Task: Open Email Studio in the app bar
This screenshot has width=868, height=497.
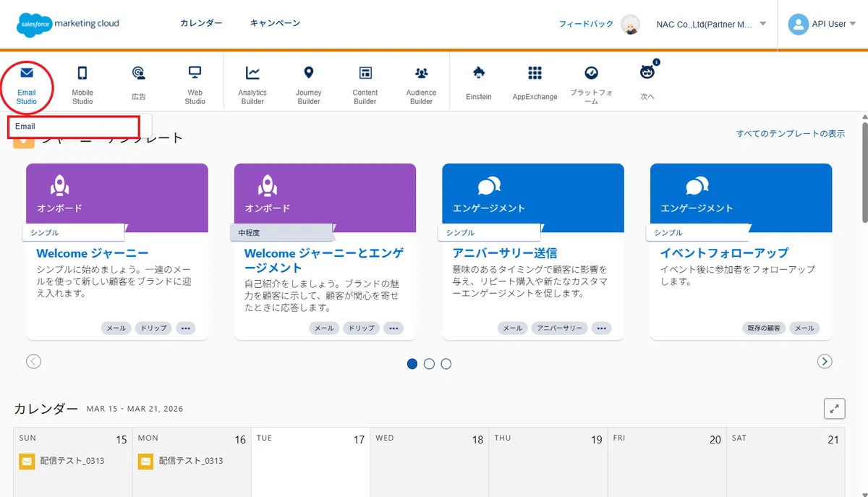Action: (27, 85)
